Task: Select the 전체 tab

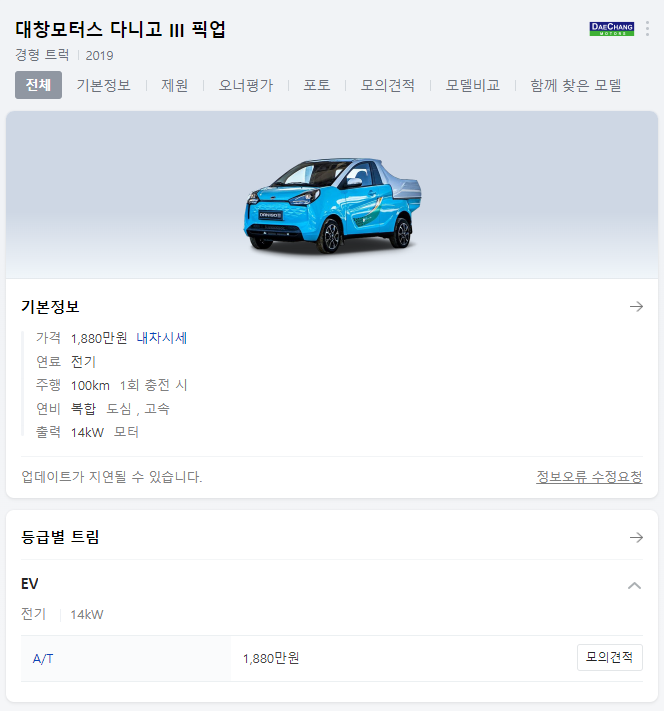Action: coord(38,85)
